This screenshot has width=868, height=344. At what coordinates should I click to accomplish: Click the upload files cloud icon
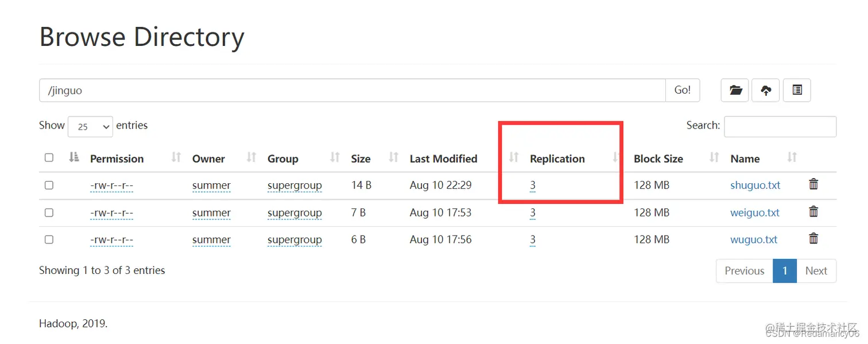pyautogui.click(x=766, y=90)
